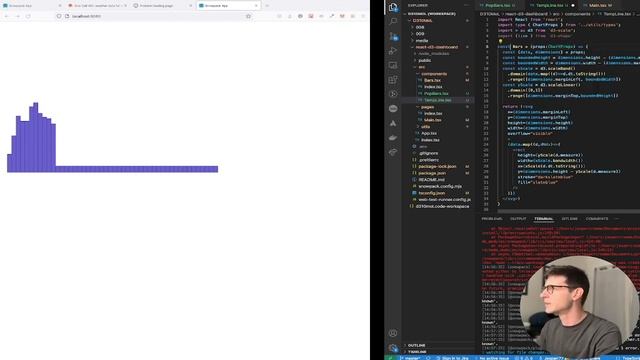Switch to the GITLENS panel tab
The image size is (640, 360).
point(569,219)
